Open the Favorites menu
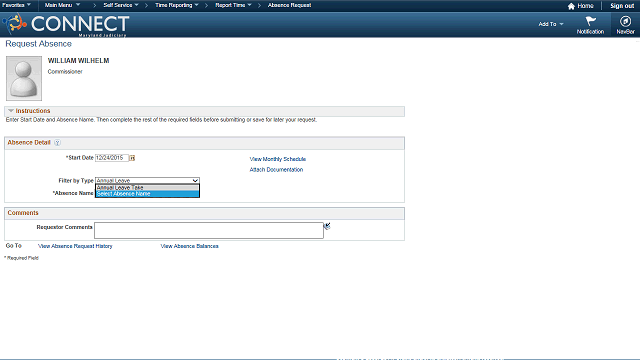This screenshot has height=360, width=640. pos(16,5)
